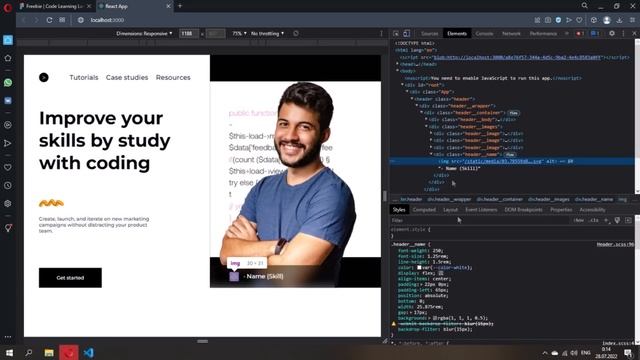Toggle the computed styles sidebar icon
Image resolution: width=640 pixels, height=360 pixels.
[628, 220]
